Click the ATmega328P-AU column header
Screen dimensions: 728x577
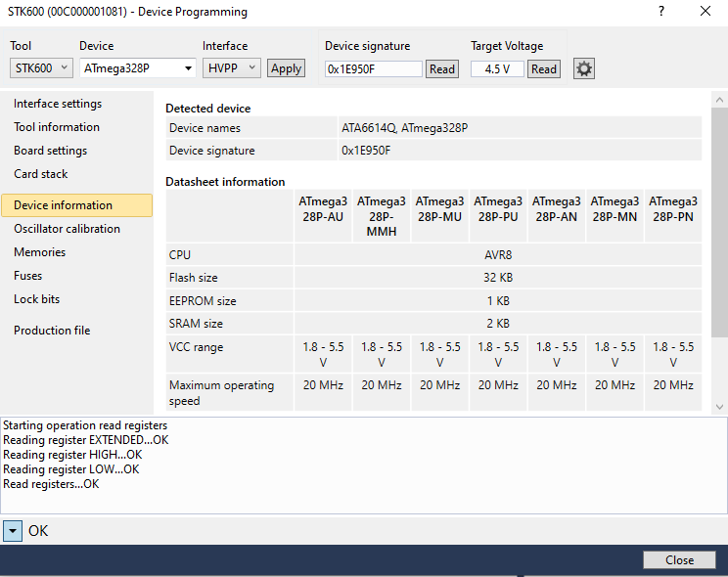tap(323, 216)
